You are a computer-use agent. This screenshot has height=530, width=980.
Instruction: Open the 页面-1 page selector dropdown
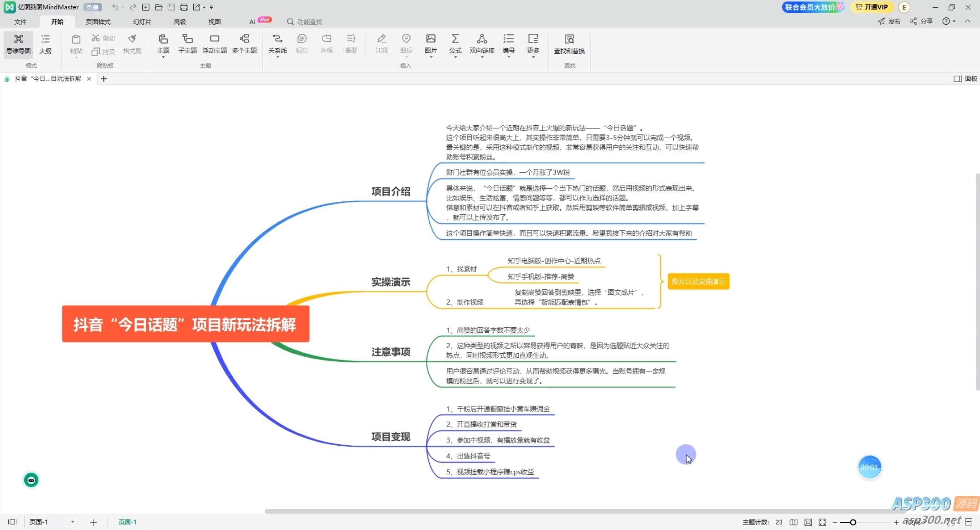[72, 522]
